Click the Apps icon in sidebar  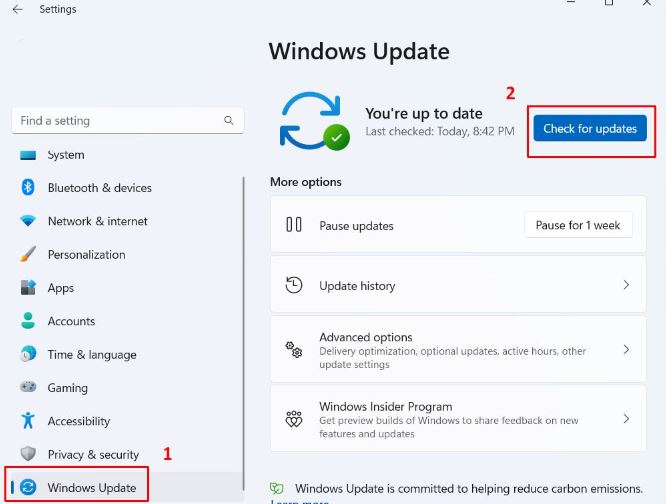(28, 287)
